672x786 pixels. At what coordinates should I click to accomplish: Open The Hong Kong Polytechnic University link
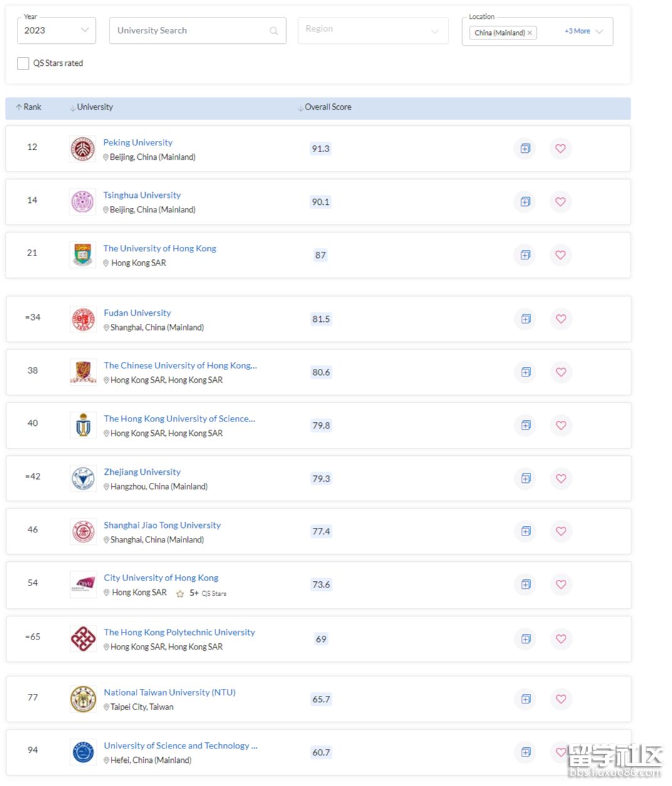(x=179, y=632)
